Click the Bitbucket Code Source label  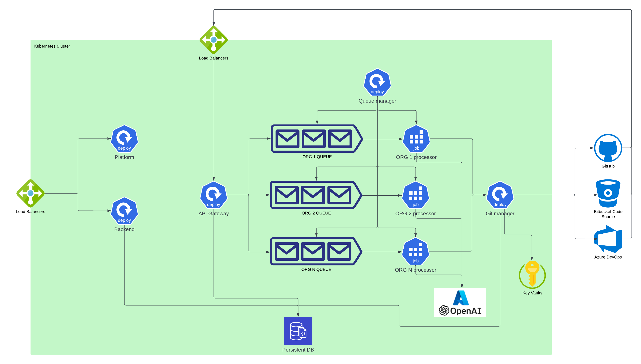coord(608,214)
